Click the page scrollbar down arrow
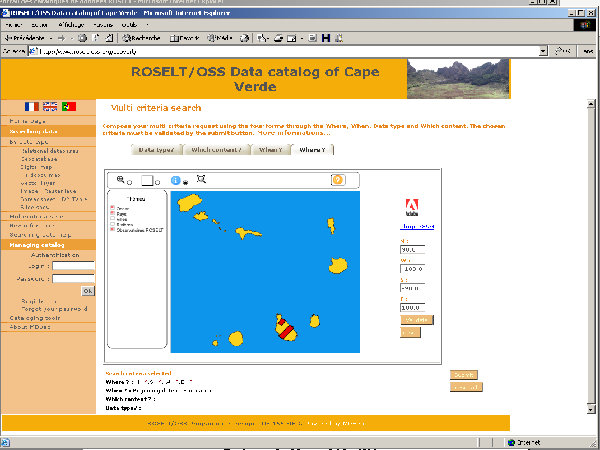Viewport: 600px width, 450px height. pos(591,409)
